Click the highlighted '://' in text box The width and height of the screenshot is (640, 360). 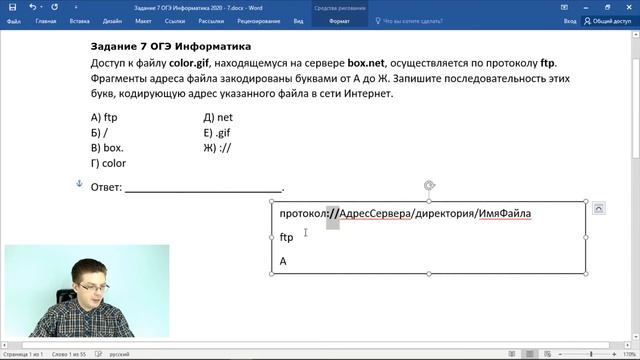[333, 213]
